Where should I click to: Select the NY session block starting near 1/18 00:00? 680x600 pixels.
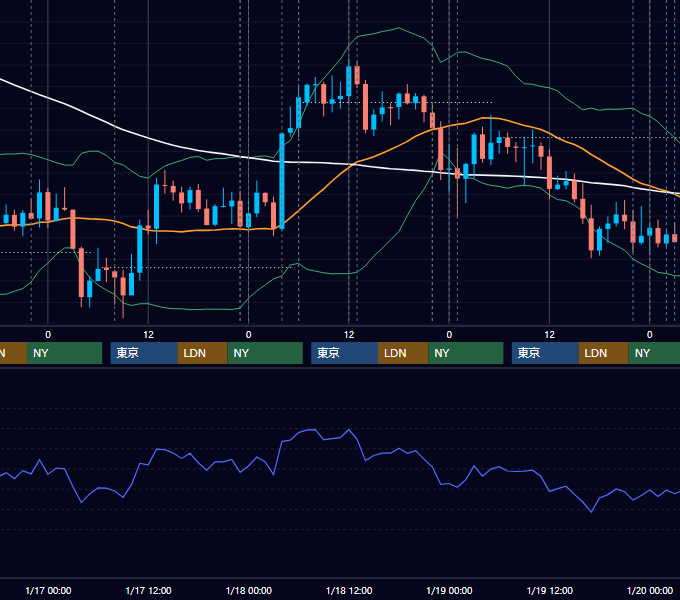tap(265, 353)
